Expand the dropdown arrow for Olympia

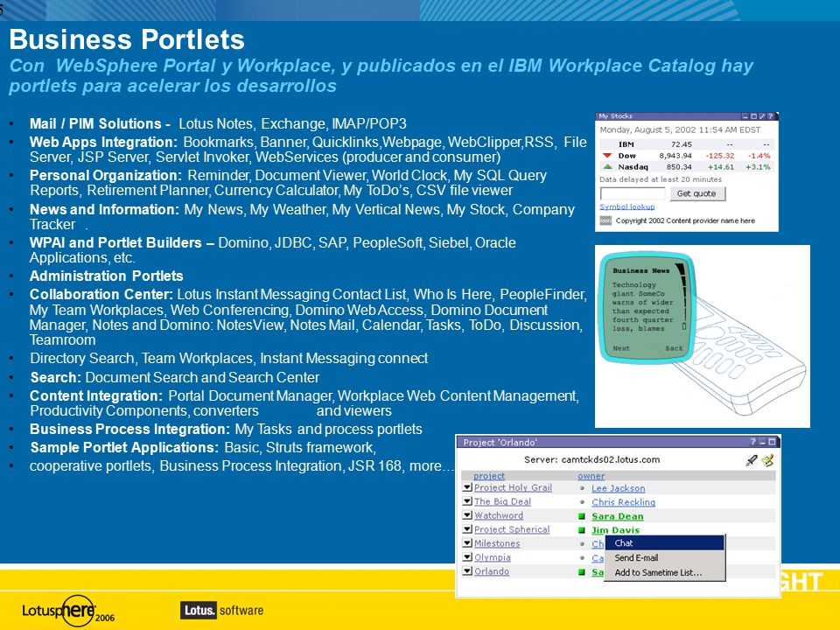pos(467,557)
